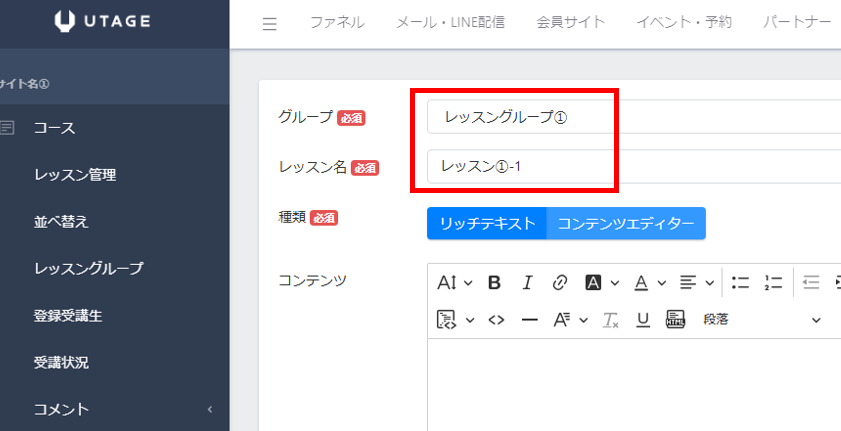The width and height of the screenshot is (841, 431).
Task: Click the remove formatting icon
Action: pyautogui.click(x=611, y=320)
